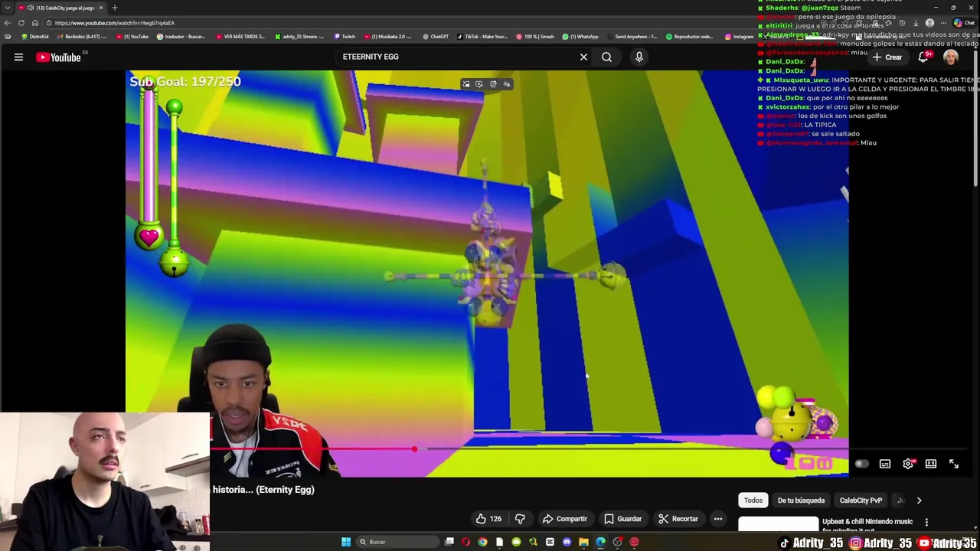Open the YouTube notifications bell
980x551 pixels.
(x=924, y=57)
